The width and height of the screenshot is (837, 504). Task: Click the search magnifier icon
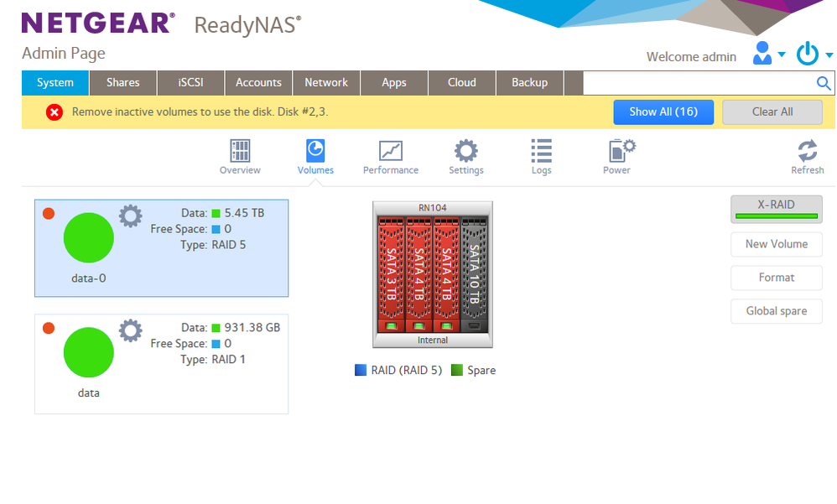(824, 83)
